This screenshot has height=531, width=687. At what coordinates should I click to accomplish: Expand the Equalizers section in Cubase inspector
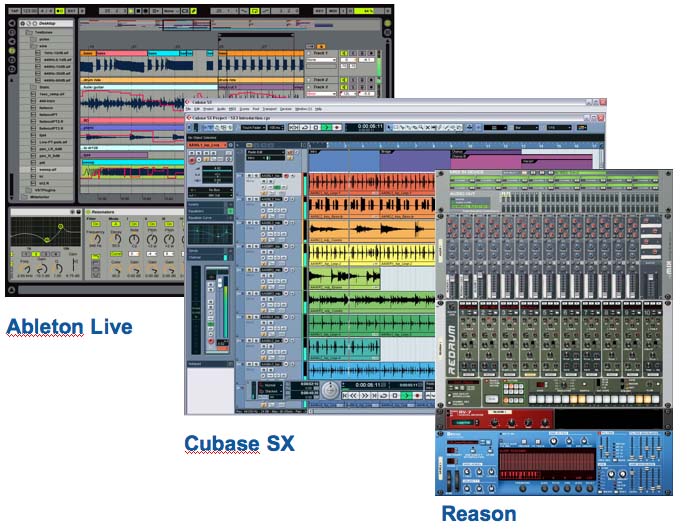[x=198, y=213]
